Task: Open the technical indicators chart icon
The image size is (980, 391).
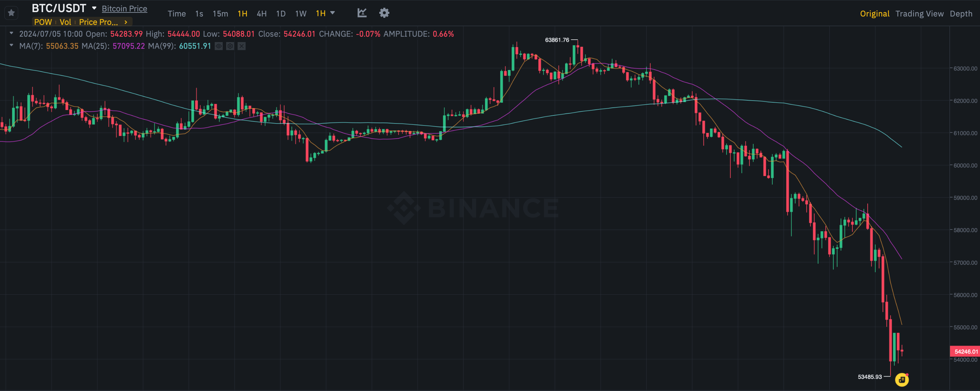Action: tap(362, 13)
